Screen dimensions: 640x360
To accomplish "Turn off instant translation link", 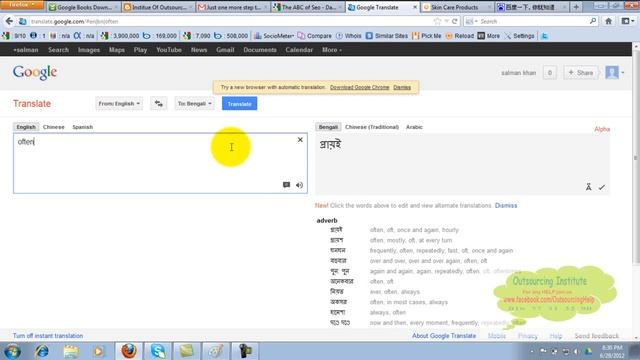I will (x=48, y=336).
